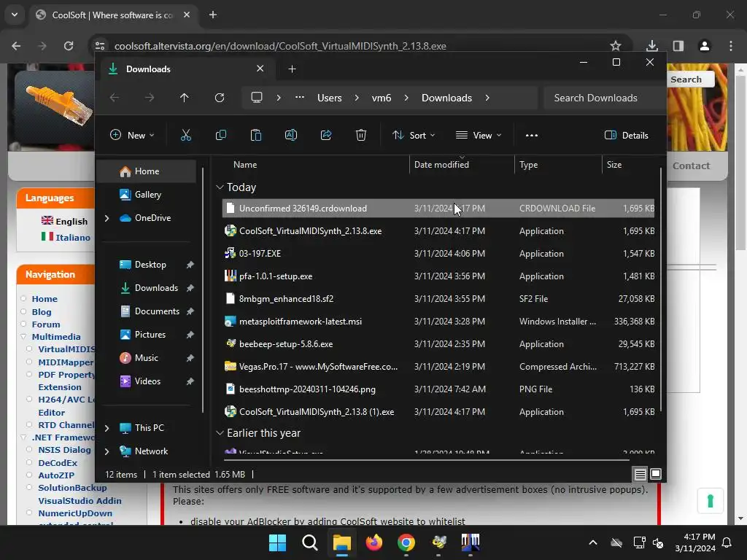Go up one folder with the Up arrow
This screenshot has height=560, width=747.
coord(185,98)
